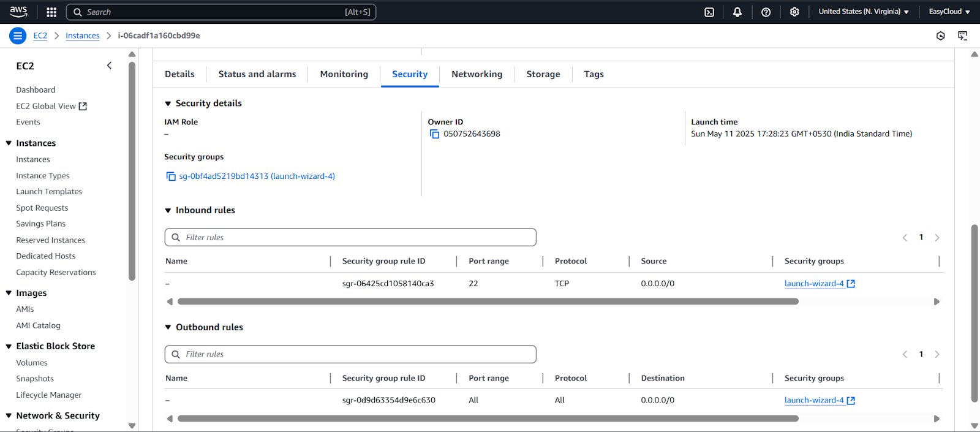Open the EasyCloud account menu
The height and width of the screenshot is (432, 980).
pyautogui.click(x=949, y=12)
